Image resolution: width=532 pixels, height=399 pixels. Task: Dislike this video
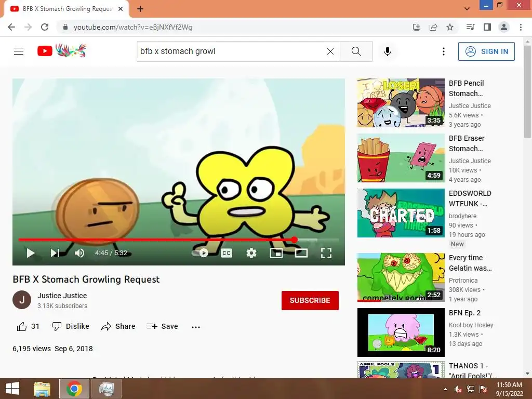70,326
